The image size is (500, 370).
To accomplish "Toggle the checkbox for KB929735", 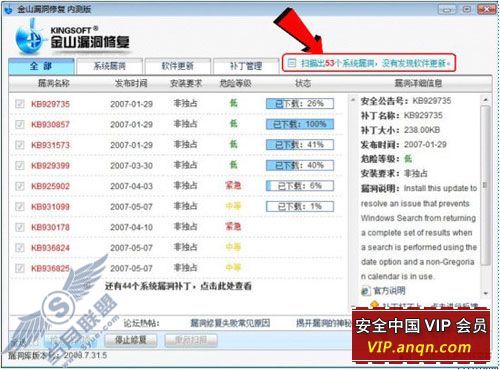I will tap(20, 104).
